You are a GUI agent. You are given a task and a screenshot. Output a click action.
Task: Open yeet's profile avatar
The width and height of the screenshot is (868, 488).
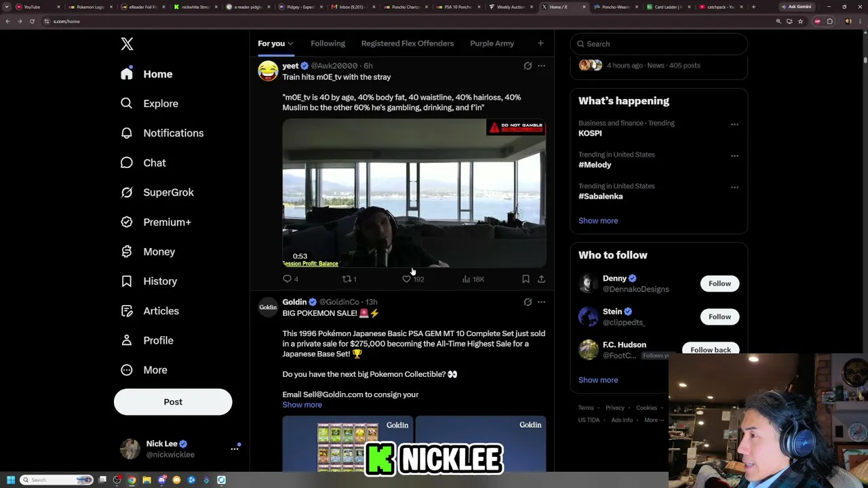point(268,70)
